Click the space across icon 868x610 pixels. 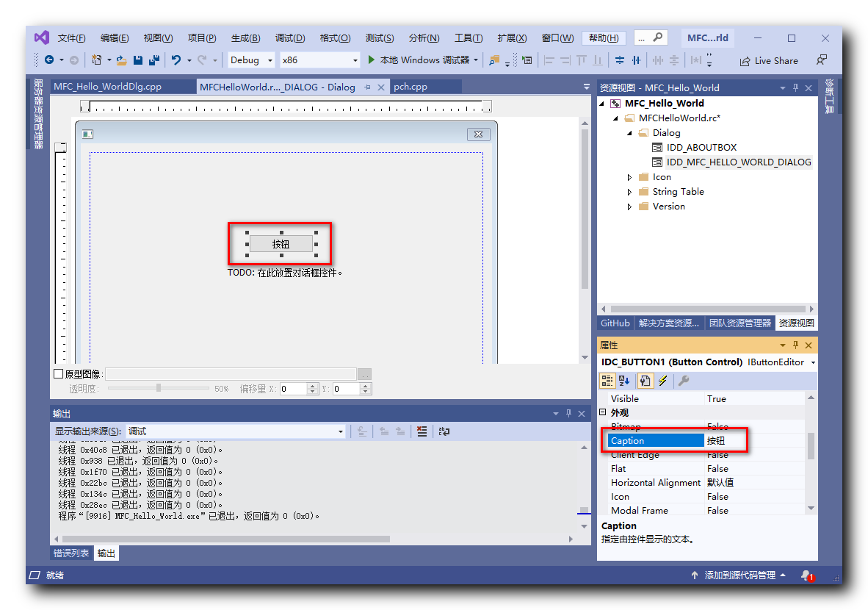click(x=658, y=60)
